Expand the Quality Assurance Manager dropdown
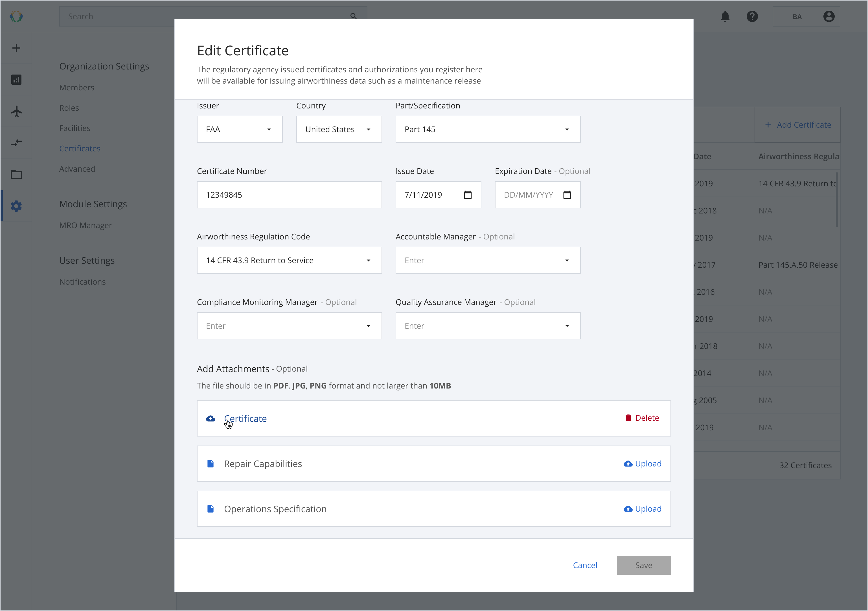This screenshot has width=868, height=611. (x=488, y=326)
